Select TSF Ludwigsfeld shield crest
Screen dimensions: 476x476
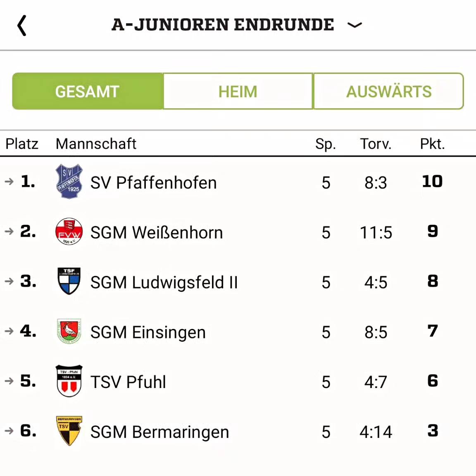coord(69,281)
